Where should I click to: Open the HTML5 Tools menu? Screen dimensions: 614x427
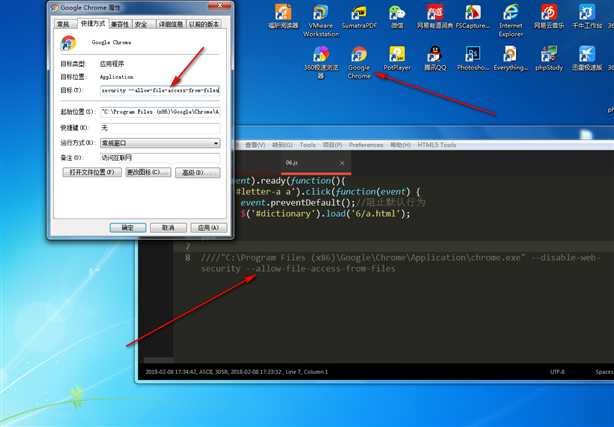pos(437,145)
